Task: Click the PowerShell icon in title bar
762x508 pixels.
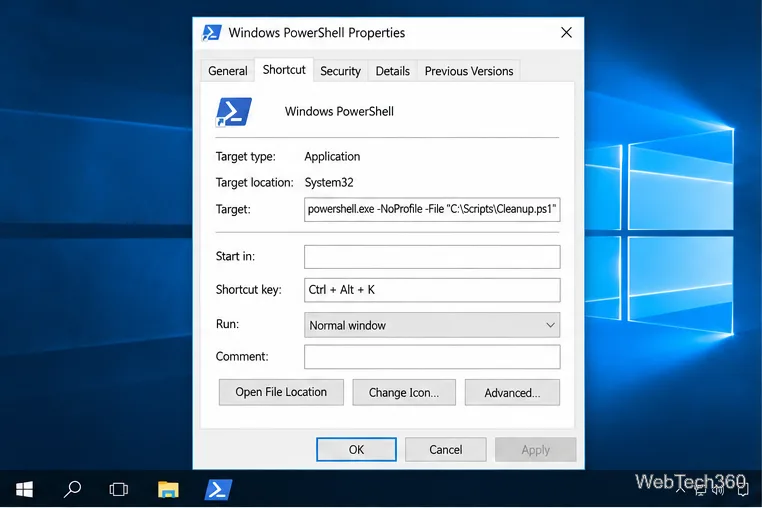Action: click(211, 33)
